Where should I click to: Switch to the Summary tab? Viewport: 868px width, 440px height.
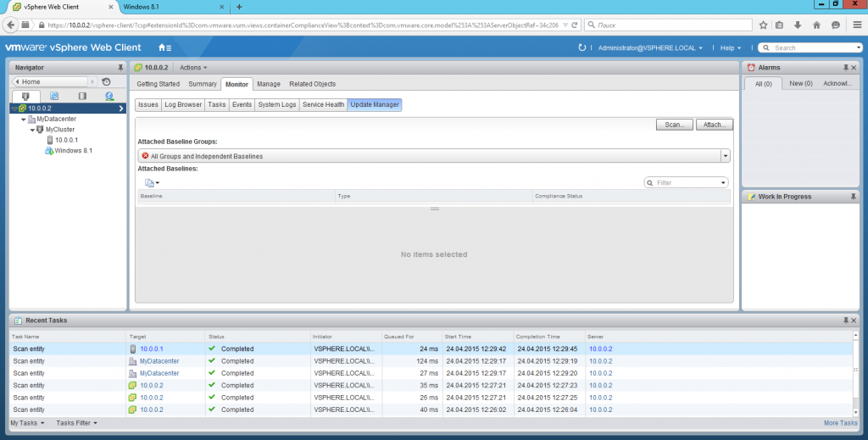(x=203, y=84)
